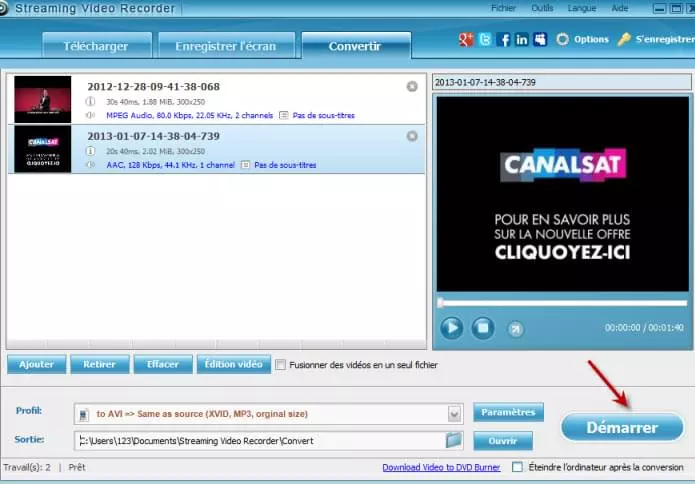
Task: Browse output folder with the folder icon
Action: (x=453, y=441)
